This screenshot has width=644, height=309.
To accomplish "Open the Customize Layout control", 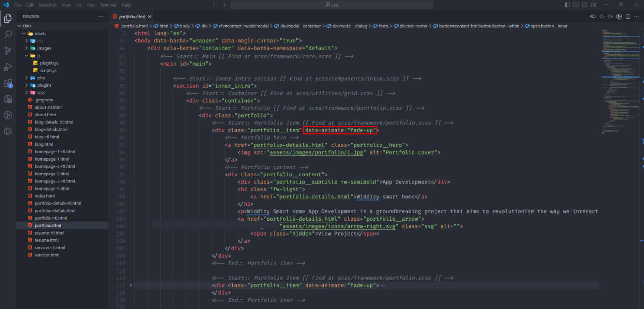I will pos(594,5).
